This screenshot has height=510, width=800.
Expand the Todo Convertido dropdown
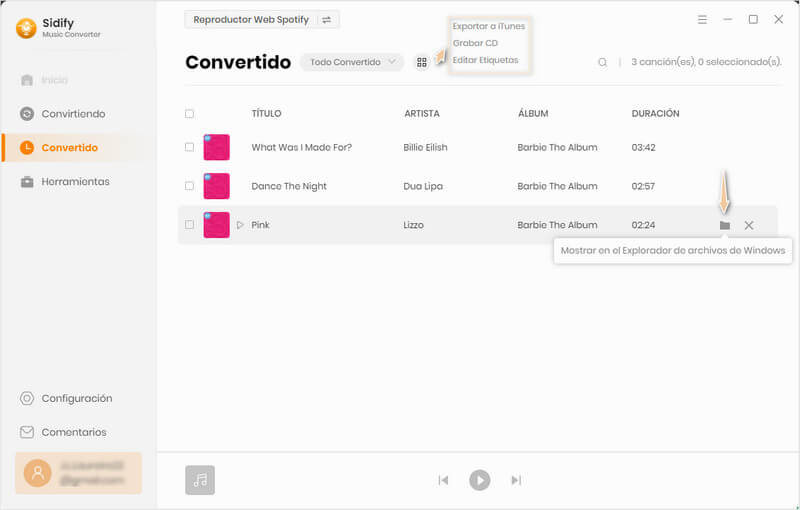tap(352, 62)
